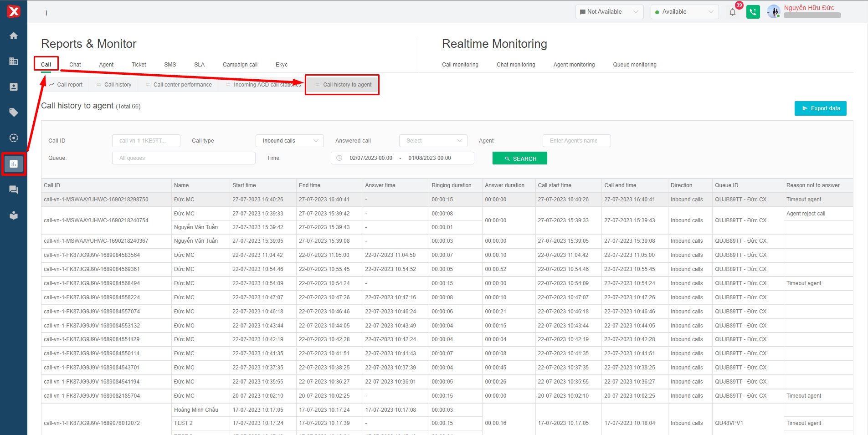This screenshot has height=435, width=868.
Task: Expand the Available status dropdown
Action: 684,12
